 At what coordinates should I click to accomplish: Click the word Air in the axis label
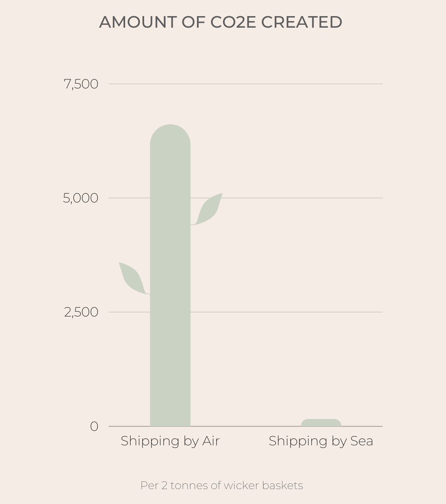(x=211, y=441)
